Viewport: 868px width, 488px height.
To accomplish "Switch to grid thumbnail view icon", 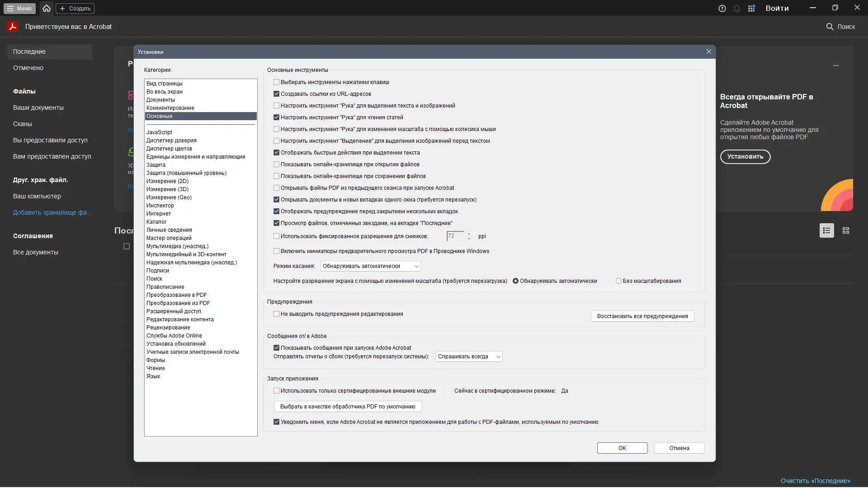I will click(x=846, y=230).
